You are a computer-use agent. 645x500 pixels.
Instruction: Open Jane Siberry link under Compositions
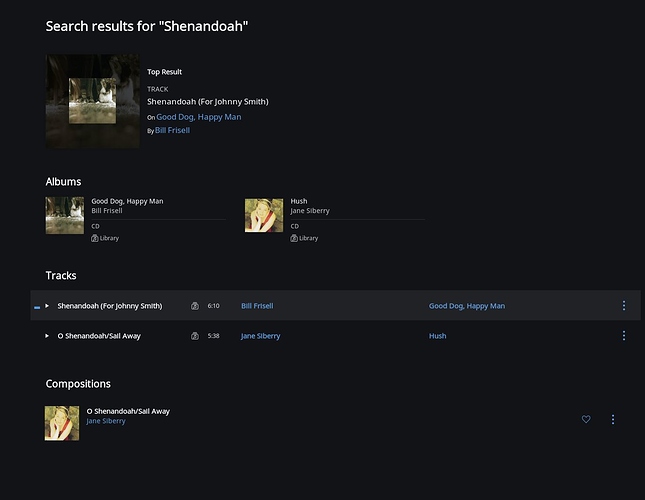coord(106,421)
